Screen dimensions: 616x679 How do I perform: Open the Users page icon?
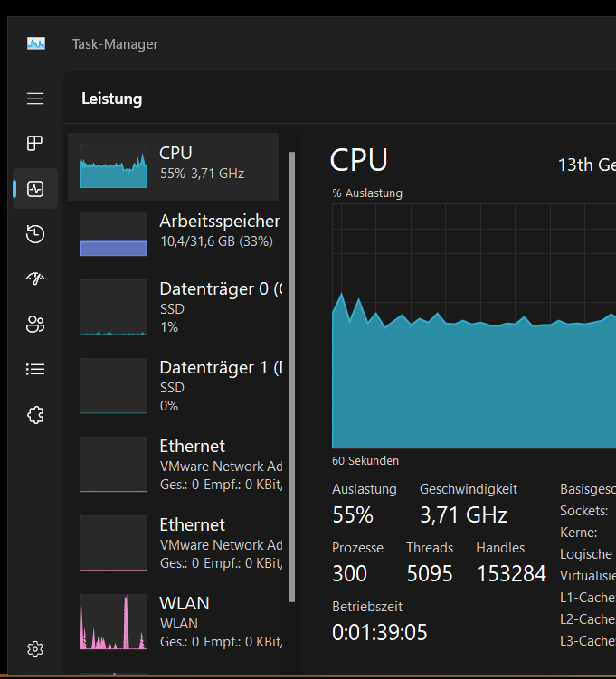pyautogui.click(x=35, y=324)
